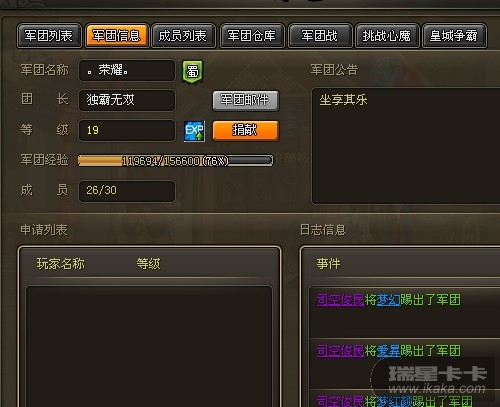Click the 军团经验 progress bar

point(176,161)
